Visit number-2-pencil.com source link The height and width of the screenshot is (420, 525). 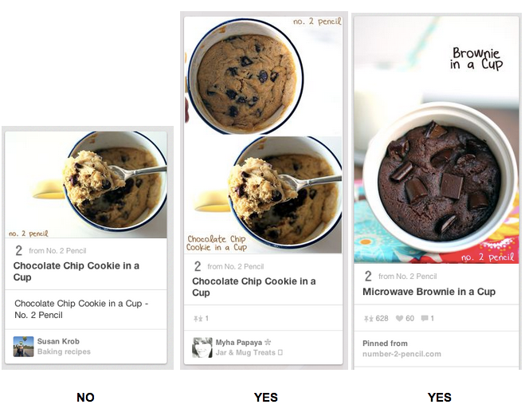click(x=402, y=354)
